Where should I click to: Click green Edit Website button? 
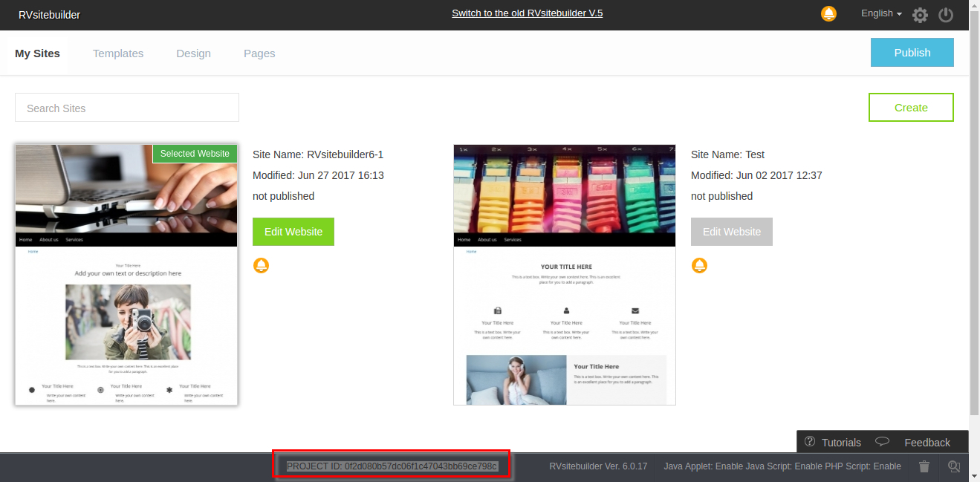[x=293, y=232]
